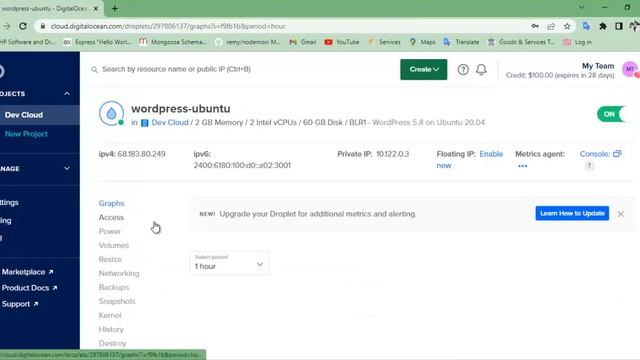Open the Maps bookmark
640x360 pixels.
tap(422, 42)
